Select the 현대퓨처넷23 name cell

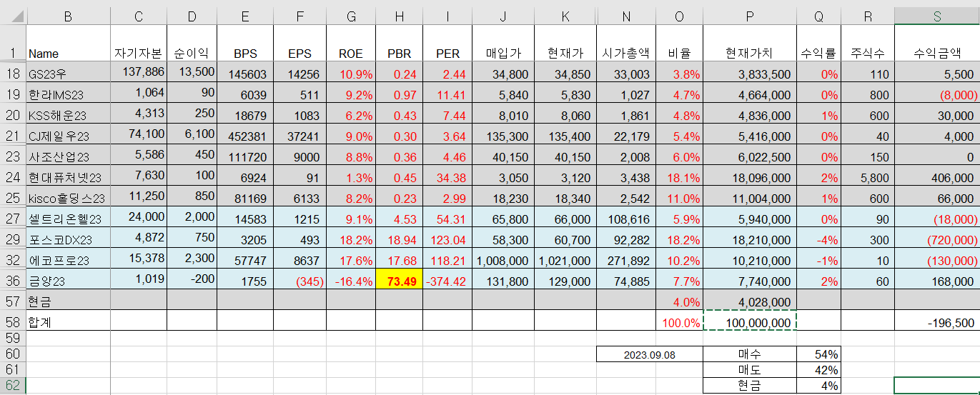click(68, 176)
